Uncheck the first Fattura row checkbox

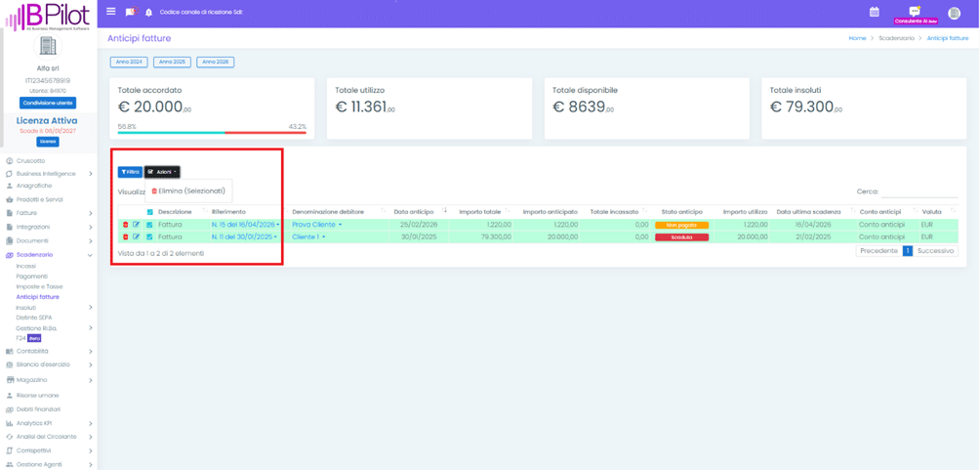149,225
